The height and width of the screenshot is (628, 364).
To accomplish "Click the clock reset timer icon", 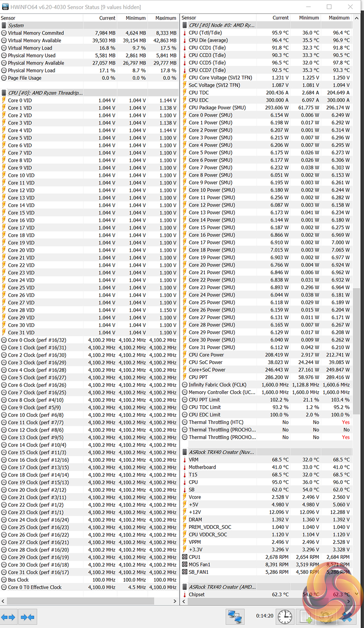I will tap(285, 617).
